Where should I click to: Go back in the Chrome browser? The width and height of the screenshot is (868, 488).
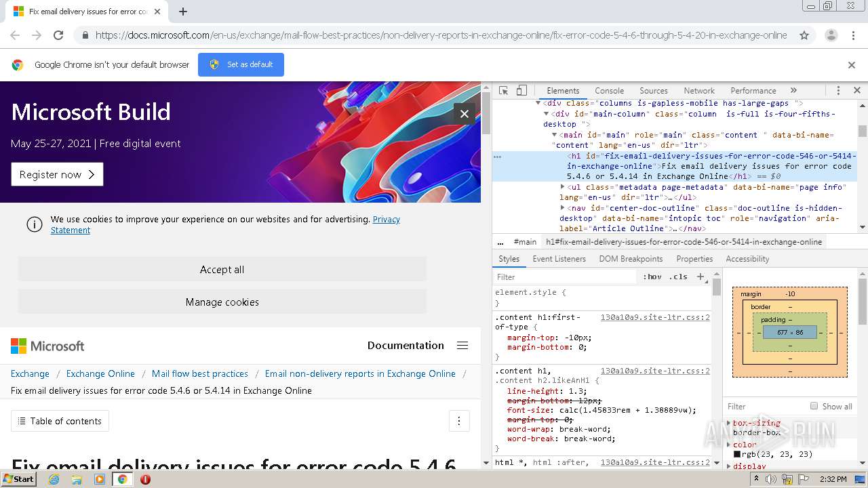pos(15,35)
